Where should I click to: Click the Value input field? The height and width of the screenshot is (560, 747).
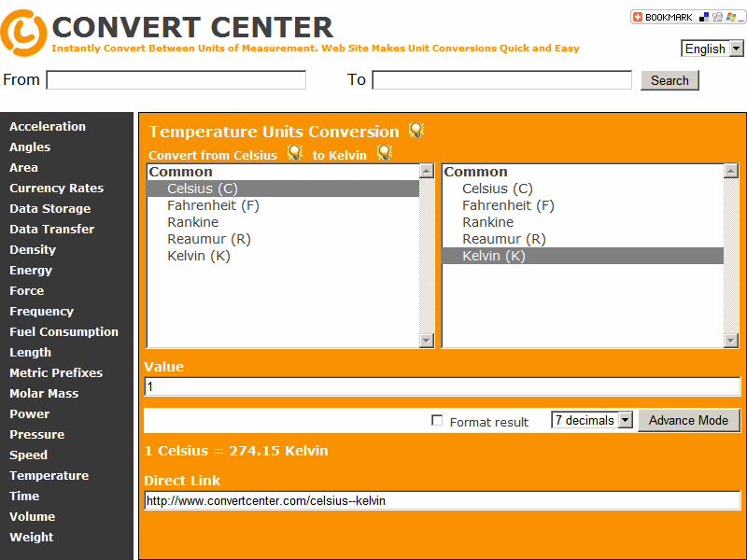coord(442,386)
